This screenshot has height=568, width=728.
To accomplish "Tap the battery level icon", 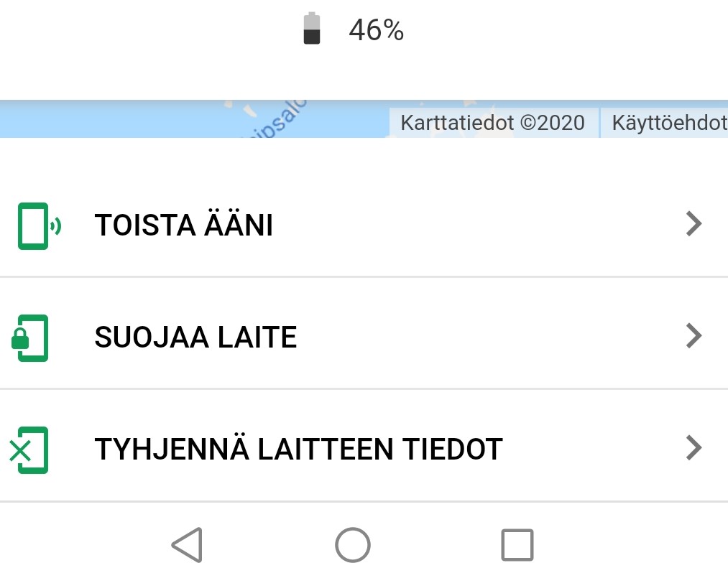I will (311, 29).
